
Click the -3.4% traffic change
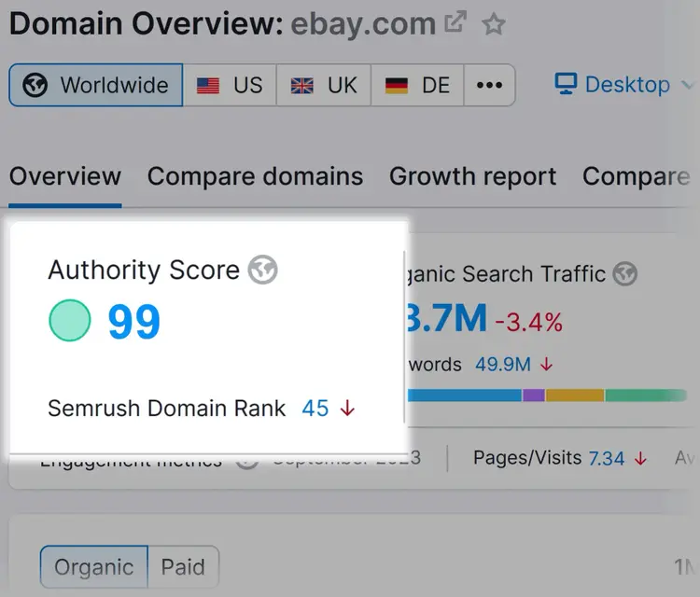point(529,322)
